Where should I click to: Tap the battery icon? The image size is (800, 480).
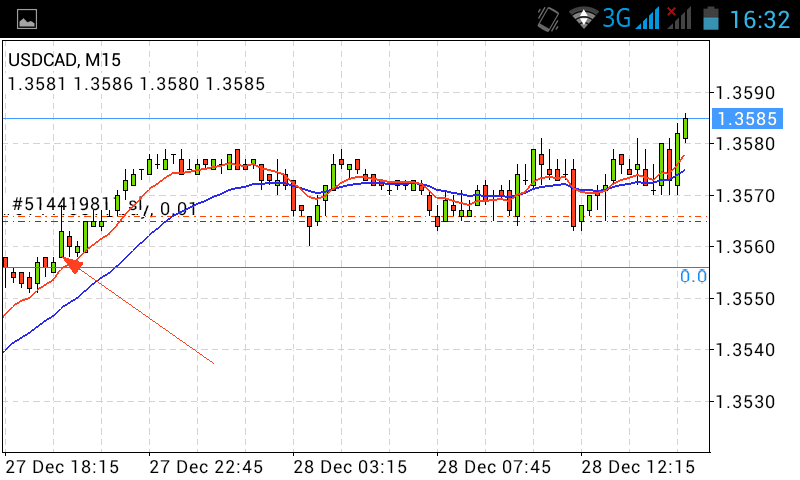pos(711,18)
